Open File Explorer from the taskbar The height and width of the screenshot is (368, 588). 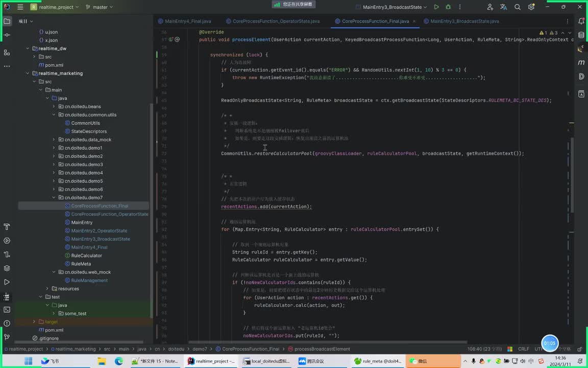pyautogui.click(x=102, y=361)
